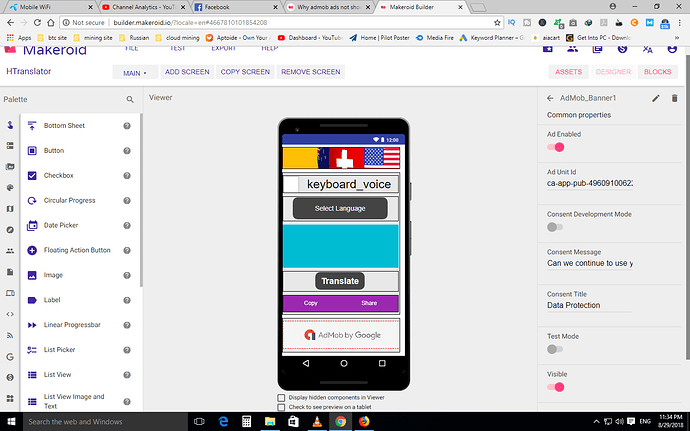
Task: Bookmark this page with the star icon
Action: (x=497, y=22)
